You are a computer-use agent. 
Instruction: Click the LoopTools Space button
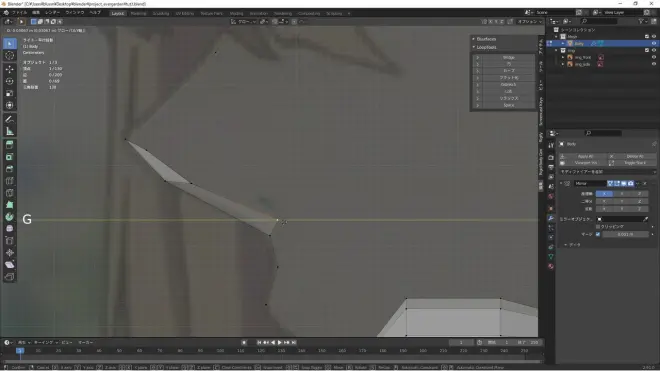click(x=508, y=105)
